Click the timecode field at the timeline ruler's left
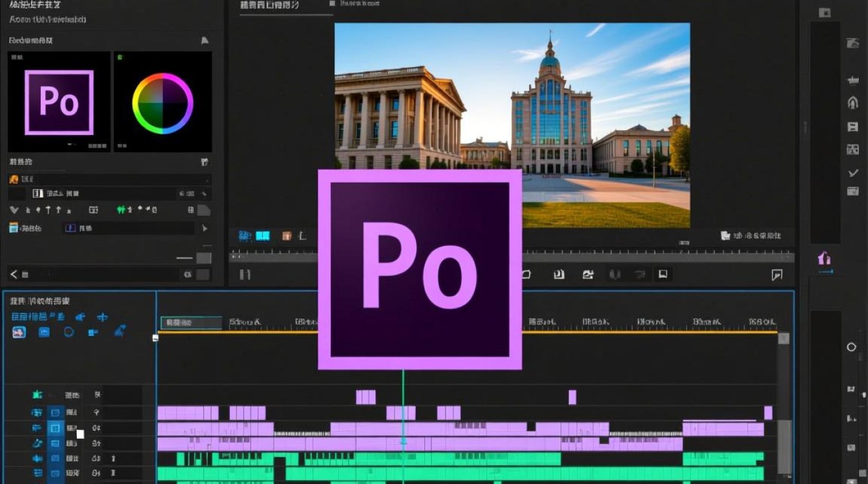 pyautogui.click(x=191, y=322)
